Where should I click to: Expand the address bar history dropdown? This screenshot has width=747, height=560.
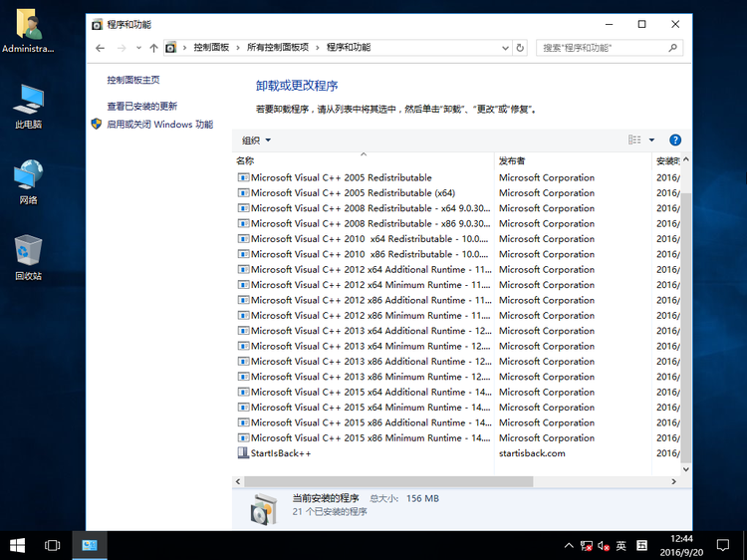click(x=505, y=48)
